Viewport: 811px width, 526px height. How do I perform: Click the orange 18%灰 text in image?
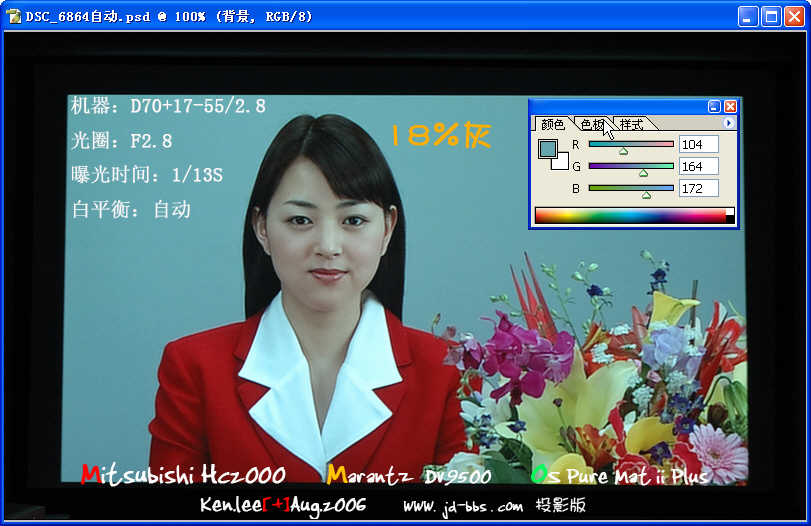click(x=440, y=135)
